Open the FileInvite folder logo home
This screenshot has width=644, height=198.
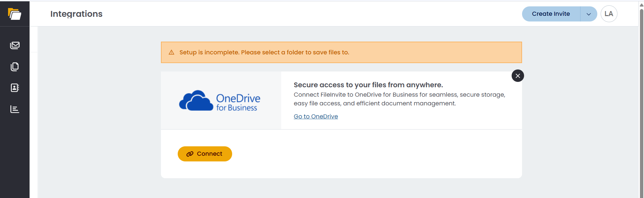pyautogui.click(x=14, y=14)
